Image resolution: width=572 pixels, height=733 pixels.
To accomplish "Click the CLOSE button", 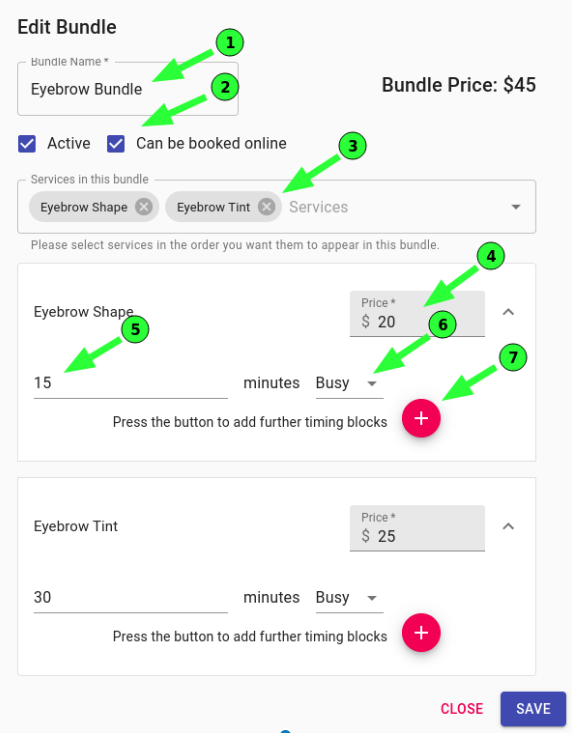I will tap(462, 709).
